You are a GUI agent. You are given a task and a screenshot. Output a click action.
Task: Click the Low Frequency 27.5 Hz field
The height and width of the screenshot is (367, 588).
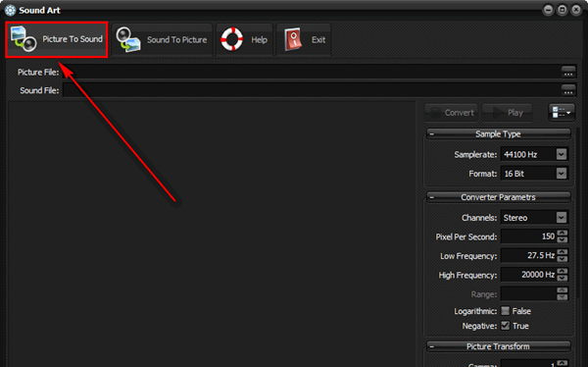tap(529, 256)
